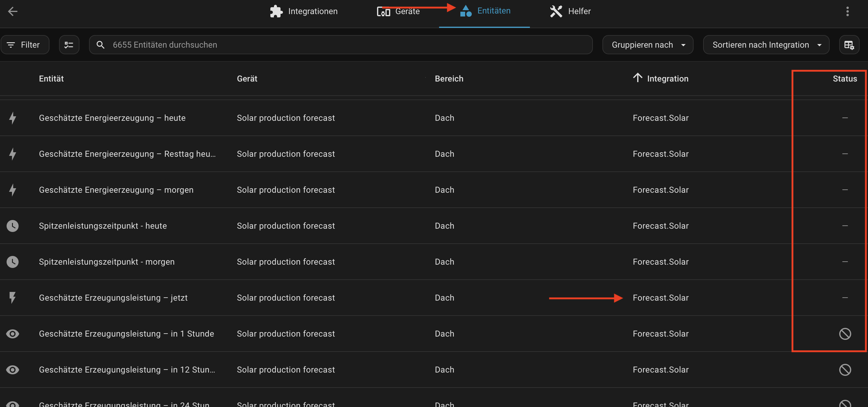The image size is (868, 407).
Task: Sort by the Entität column header
Action: [51, 79]
